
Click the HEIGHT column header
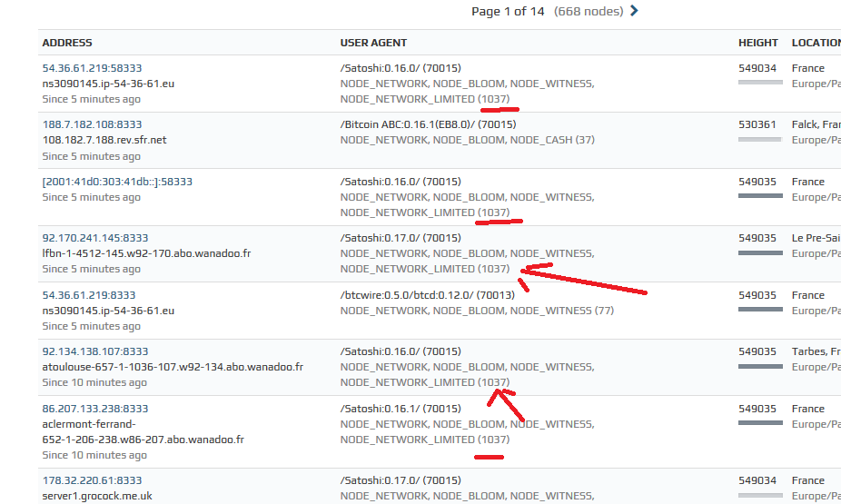[757, 43]
